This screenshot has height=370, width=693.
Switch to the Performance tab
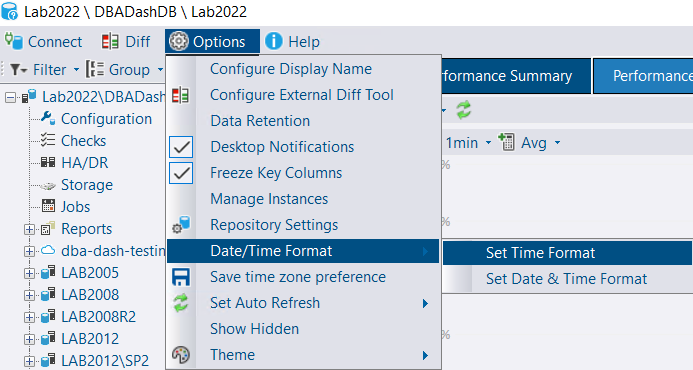coord(644,76)
